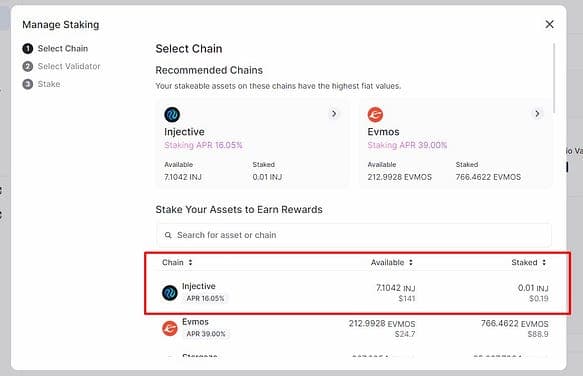
Task: Select the Evmos row in chain list
Action: click(x=355, y=328)
